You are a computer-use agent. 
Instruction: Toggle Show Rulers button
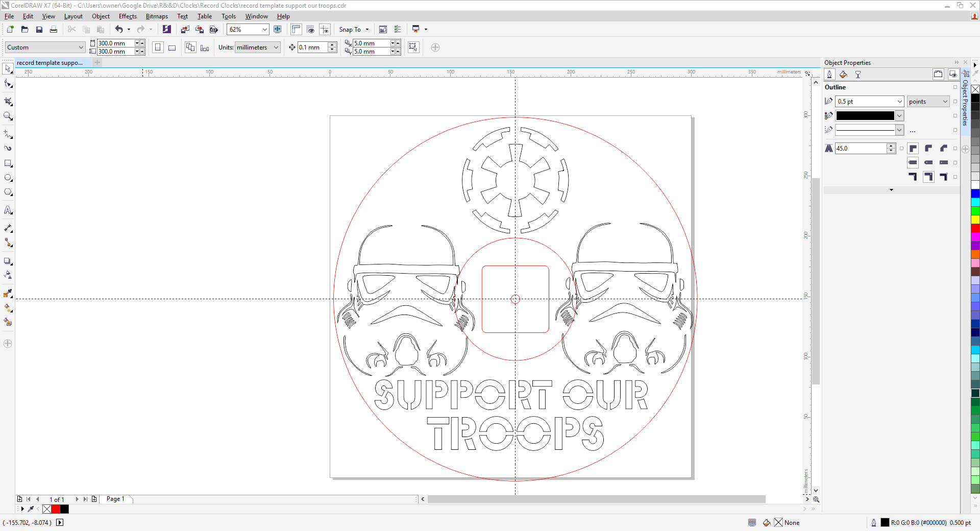pyautogui.click(x=296, y=30)
